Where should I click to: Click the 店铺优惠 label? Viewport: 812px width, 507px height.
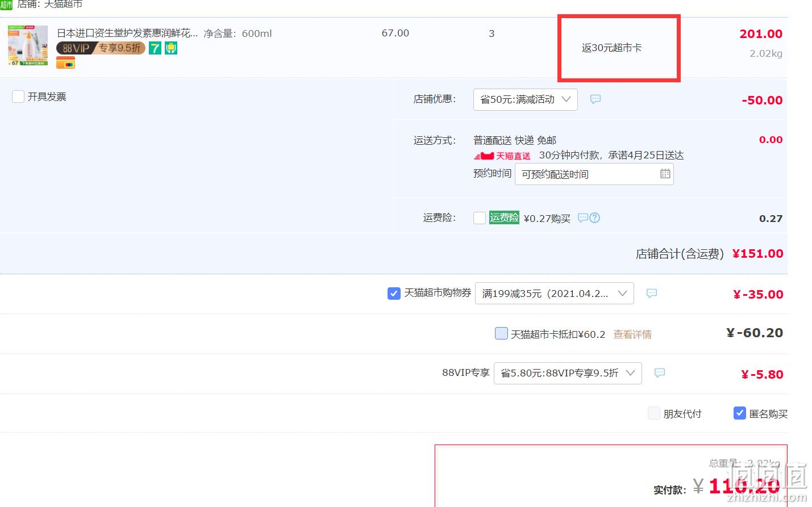click(435, 99)
